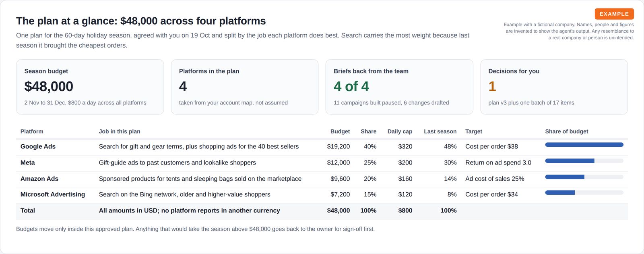Click the Meta share of budget bar

[x=584, y=161]
